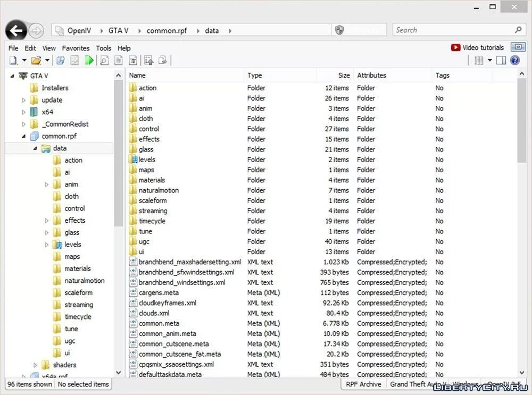Screen dimensions: 532x395
Task: Open the Open folder dropdown arrow
Action: (x=47, y=61)
